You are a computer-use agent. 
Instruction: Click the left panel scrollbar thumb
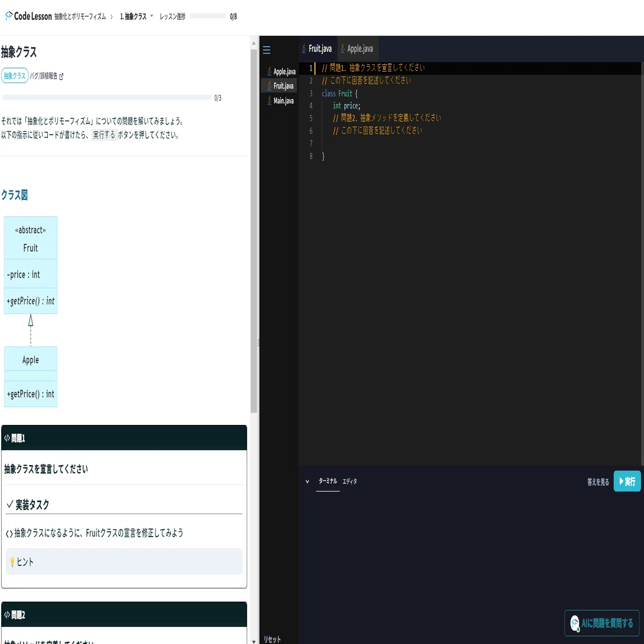(x=254, y=230)
